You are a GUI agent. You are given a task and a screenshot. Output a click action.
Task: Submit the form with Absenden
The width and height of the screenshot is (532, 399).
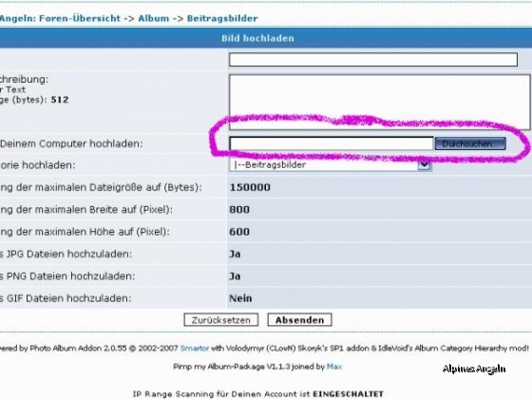click(x=299, y=320)
